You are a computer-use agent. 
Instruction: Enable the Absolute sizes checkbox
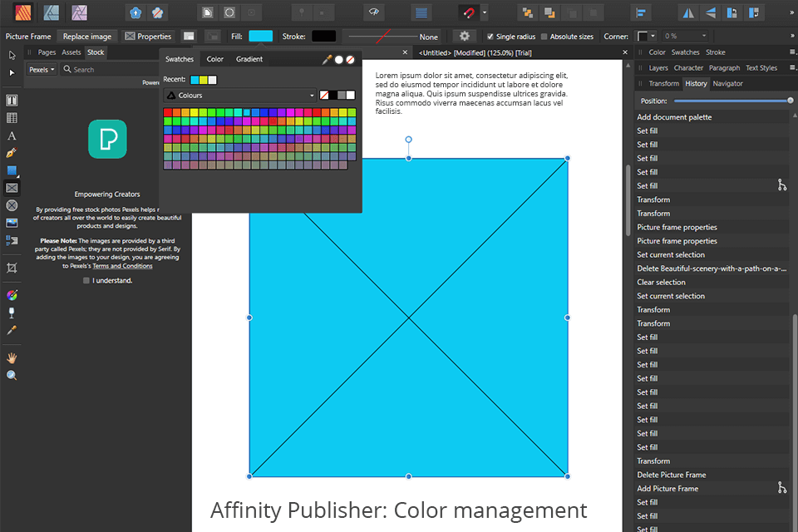pyautogui.click(x=544, y=37)
